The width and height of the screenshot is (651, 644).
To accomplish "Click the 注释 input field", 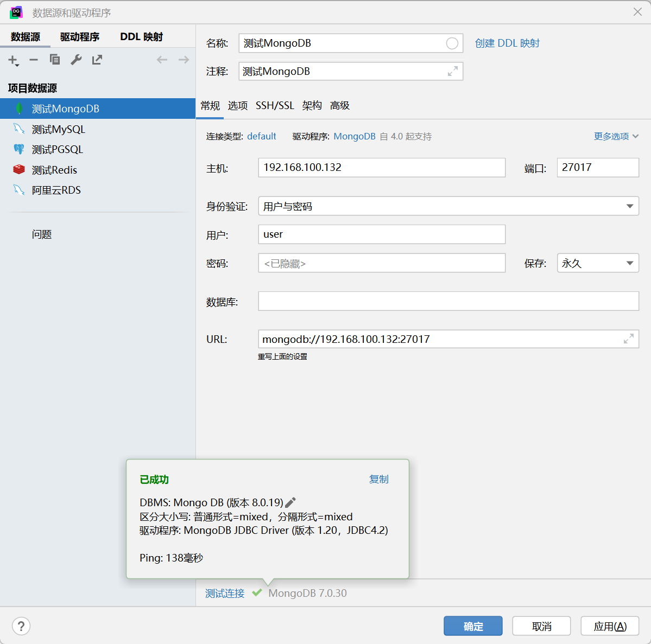I will (x=351, y=72).
